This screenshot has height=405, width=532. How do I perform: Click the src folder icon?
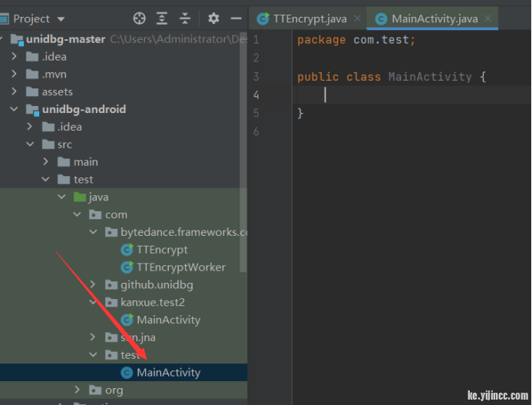click(x=48, y=144)
